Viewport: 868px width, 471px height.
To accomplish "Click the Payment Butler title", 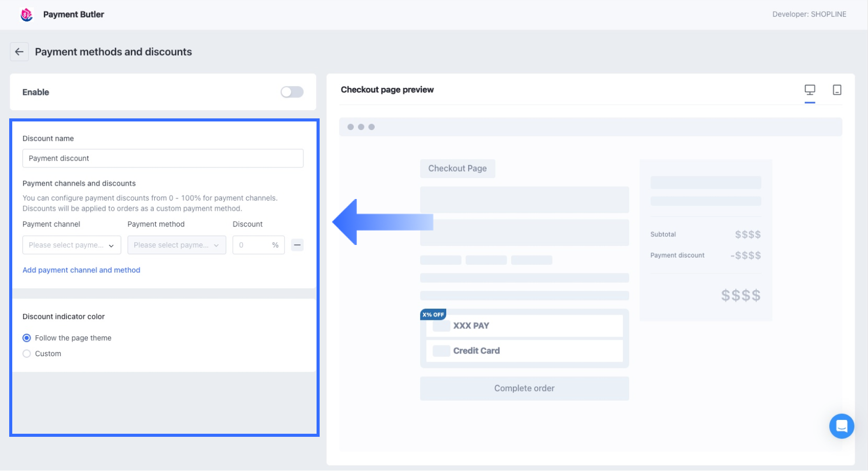I will pyautogui.click(x=74, y=14).
